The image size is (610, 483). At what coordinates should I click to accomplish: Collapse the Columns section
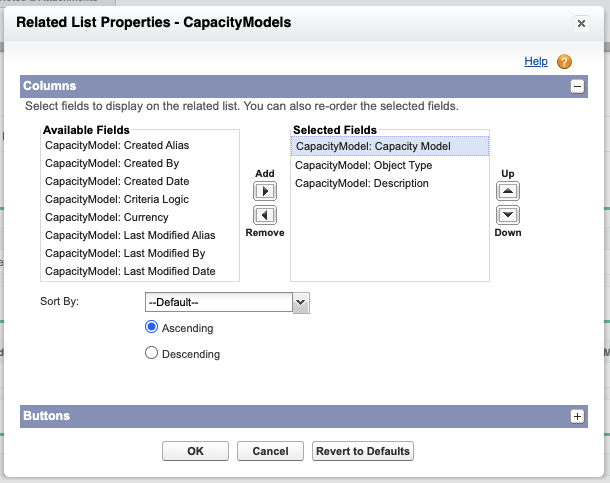pyautogui.click(x=577, y=86)
